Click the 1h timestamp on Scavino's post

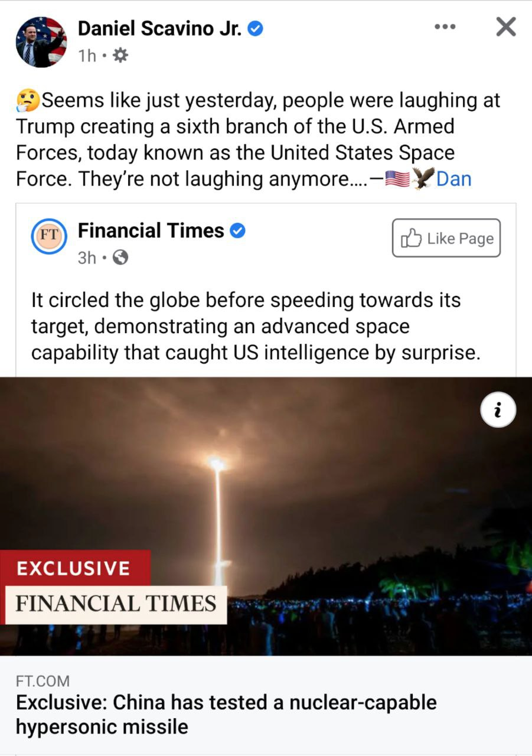87,56
